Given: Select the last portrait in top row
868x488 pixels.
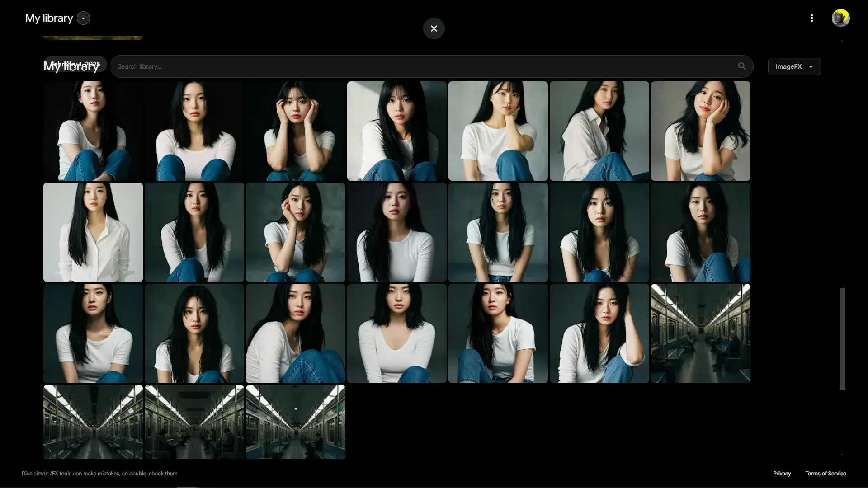Looking at the screenshot, I should pyautogui.click(x=700, y=131).
